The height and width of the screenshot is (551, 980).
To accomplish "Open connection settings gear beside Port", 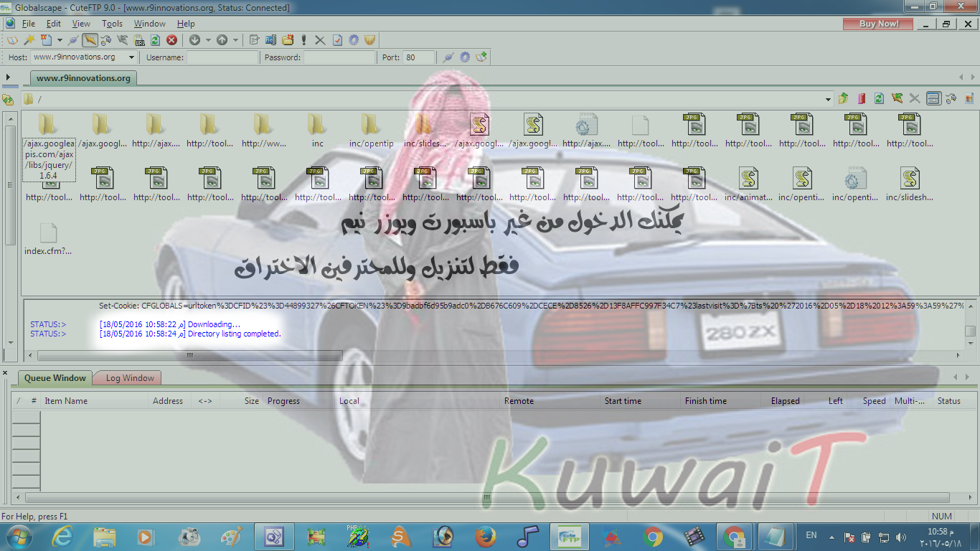I will [x=465, y=57].
